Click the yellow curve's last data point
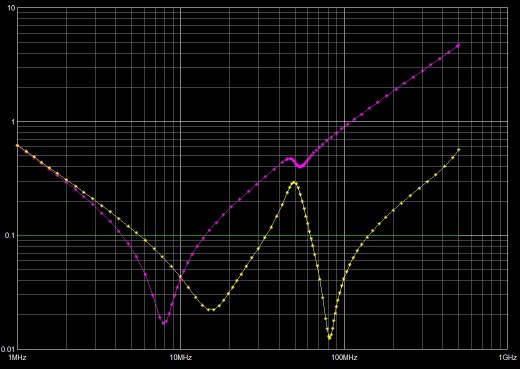Viewport: 520px width, 369px height. click(459, 150)
